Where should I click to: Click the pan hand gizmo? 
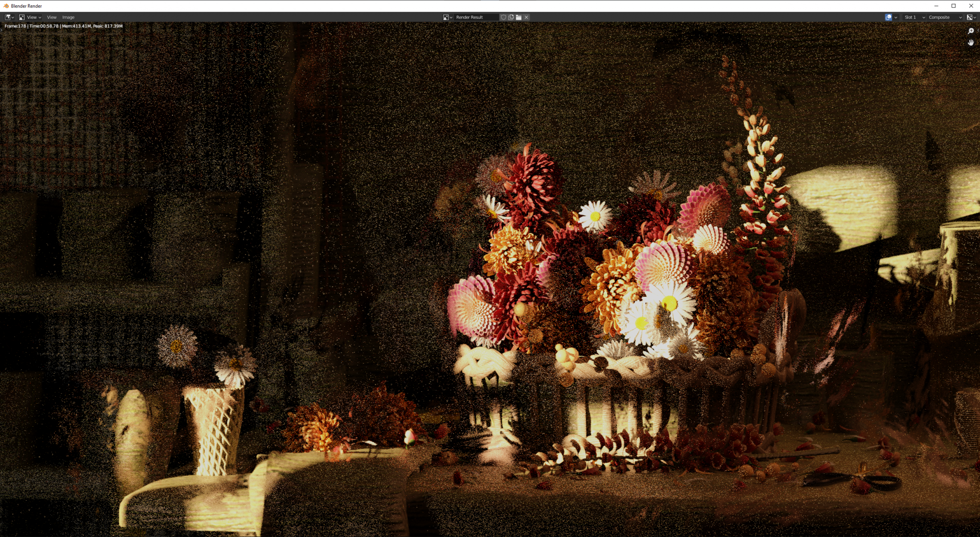click(x=971, y=43)
